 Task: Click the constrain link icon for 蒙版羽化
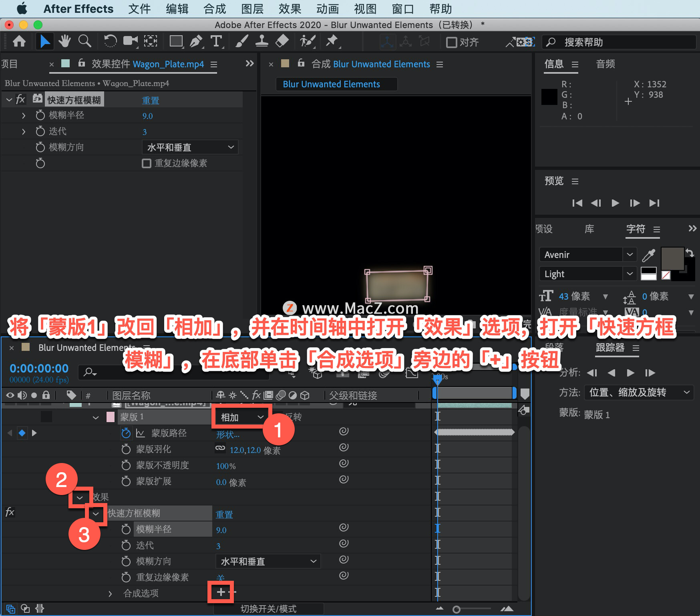[220, 449]
